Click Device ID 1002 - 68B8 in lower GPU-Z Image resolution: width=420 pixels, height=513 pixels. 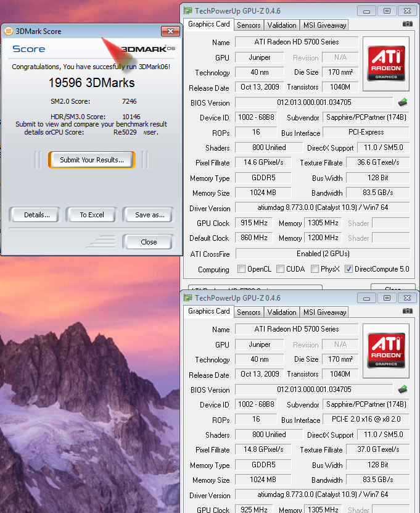point(256,404)
